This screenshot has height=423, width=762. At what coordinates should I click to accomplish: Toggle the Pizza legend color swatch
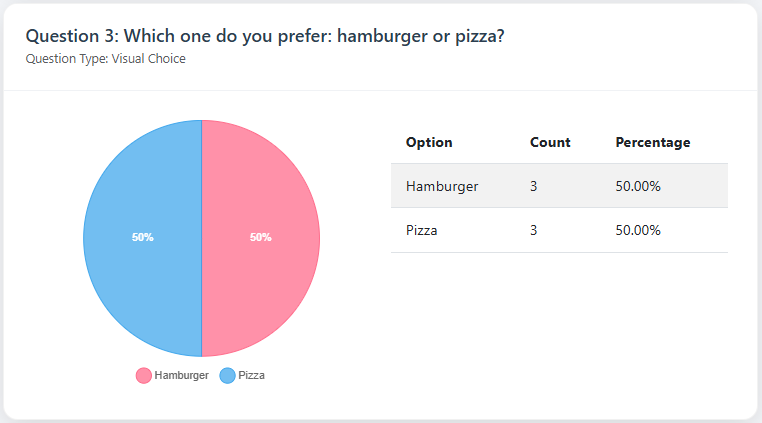tap(227, 376)
